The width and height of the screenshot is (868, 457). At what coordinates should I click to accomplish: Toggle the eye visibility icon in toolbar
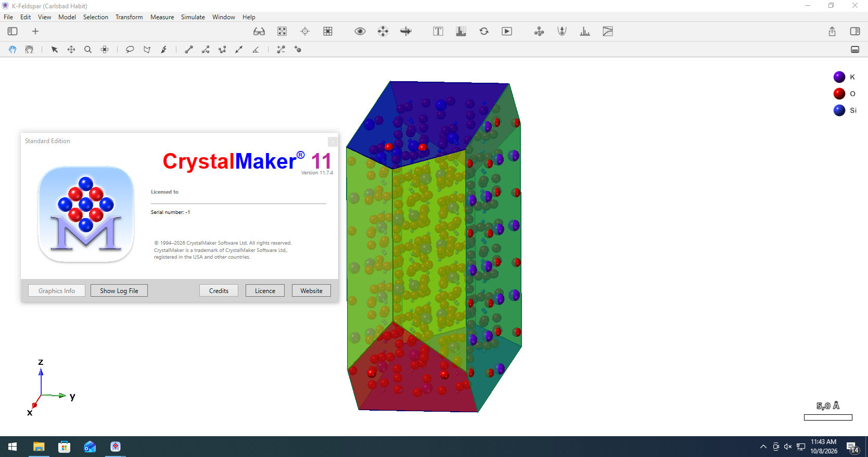pos(360,31)
